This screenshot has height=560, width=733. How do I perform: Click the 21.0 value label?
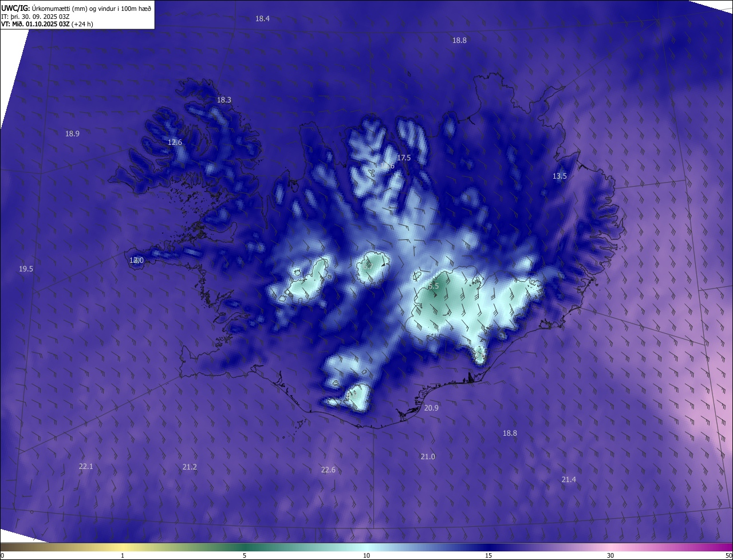click(428, 457)
